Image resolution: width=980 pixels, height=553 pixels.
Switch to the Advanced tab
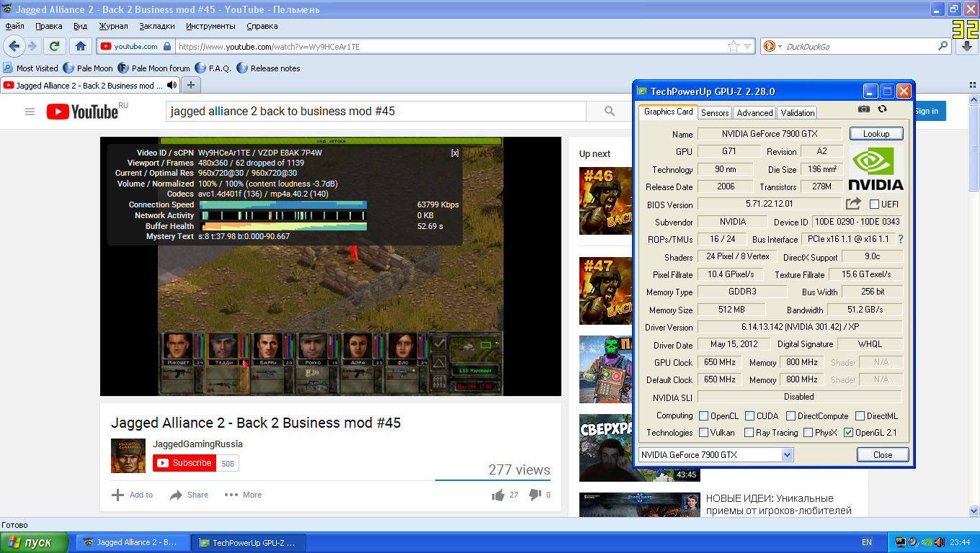coord(754,112)
